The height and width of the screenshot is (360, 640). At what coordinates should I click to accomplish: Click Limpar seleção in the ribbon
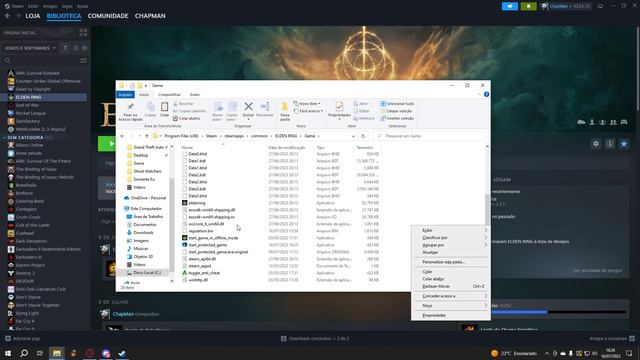(396, 111)
